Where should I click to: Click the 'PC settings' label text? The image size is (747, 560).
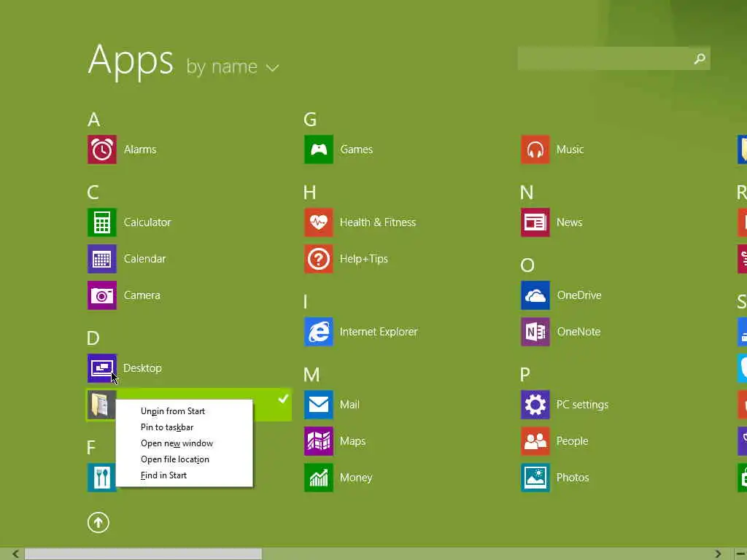[583, 405]
